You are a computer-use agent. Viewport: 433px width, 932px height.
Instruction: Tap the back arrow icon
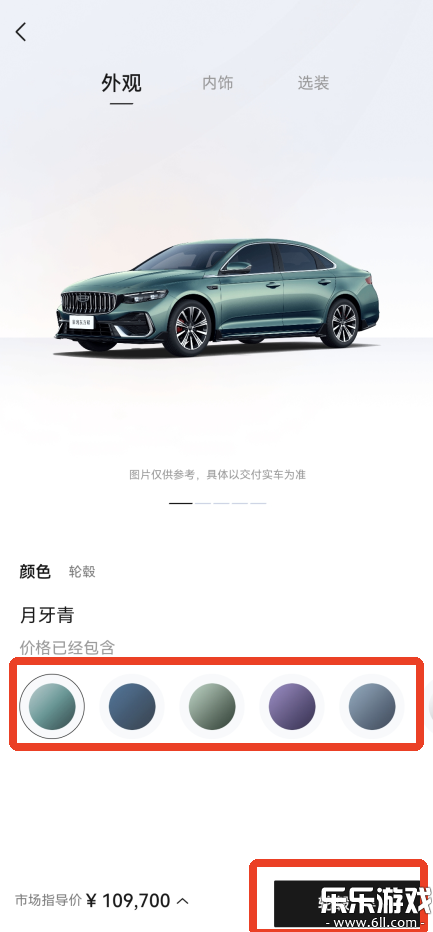(x=21, y=32)
